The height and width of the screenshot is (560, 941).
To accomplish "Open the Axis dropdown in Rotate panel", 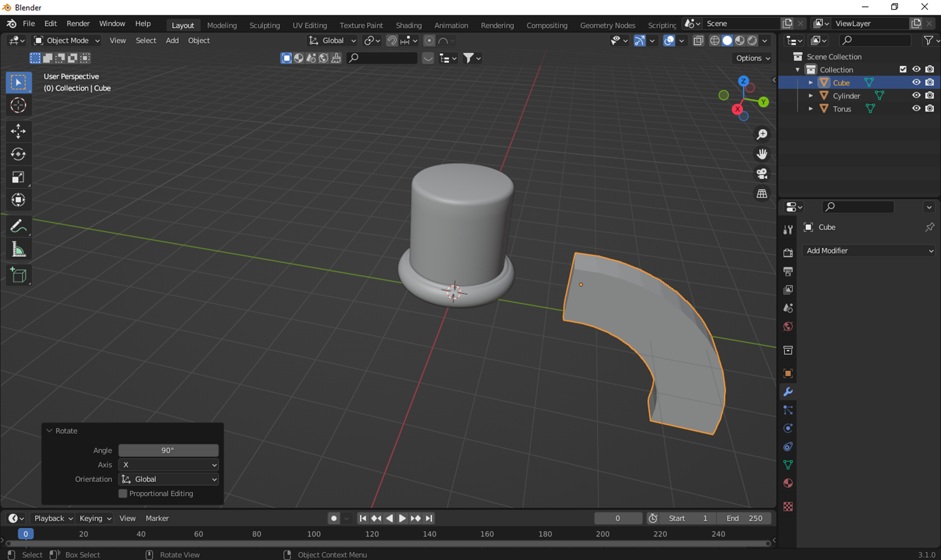I will [168, 465].
